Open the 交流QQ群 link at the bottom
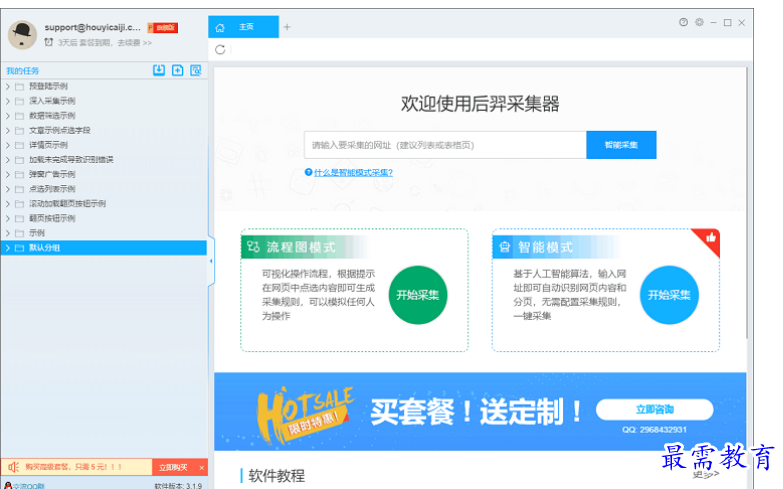The height and width of the screenshot is (489, 783). 28,486
